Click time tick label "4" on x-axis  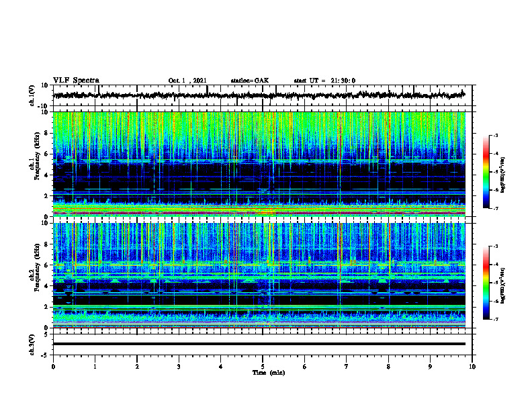coord(221,367)
